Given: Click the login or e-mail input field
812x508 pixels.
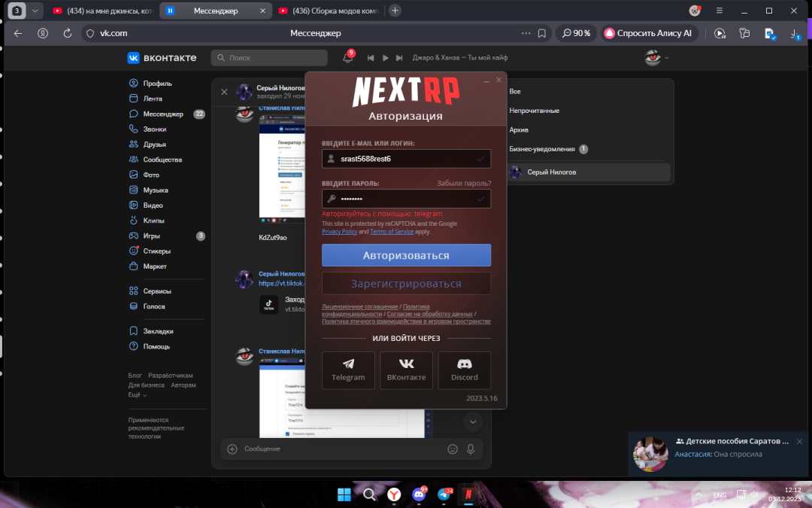Looking at the screenshot, I should tap(406, 159).
